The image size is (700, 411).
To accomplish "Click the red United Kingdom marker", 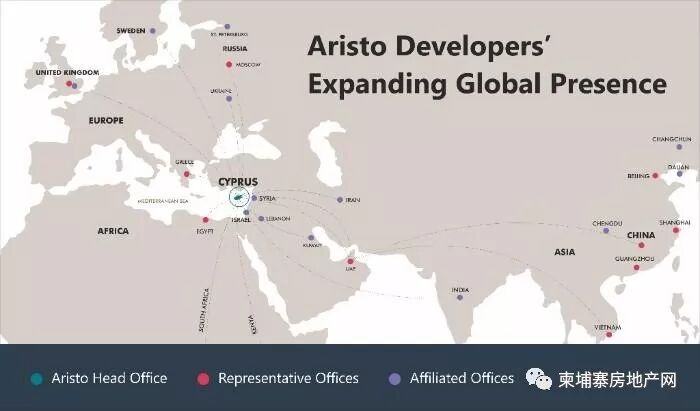I will coord(69,83).
